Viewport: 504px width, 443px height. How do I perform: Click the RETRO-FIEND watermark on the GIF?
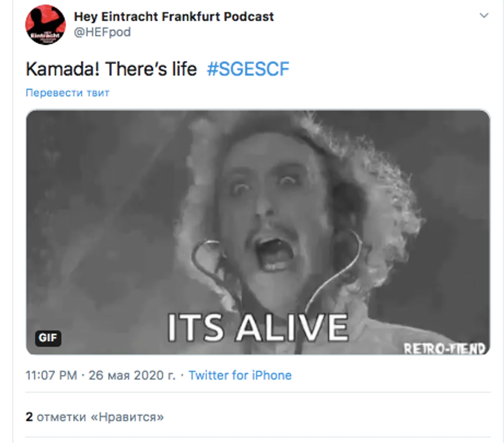(444, 348)
